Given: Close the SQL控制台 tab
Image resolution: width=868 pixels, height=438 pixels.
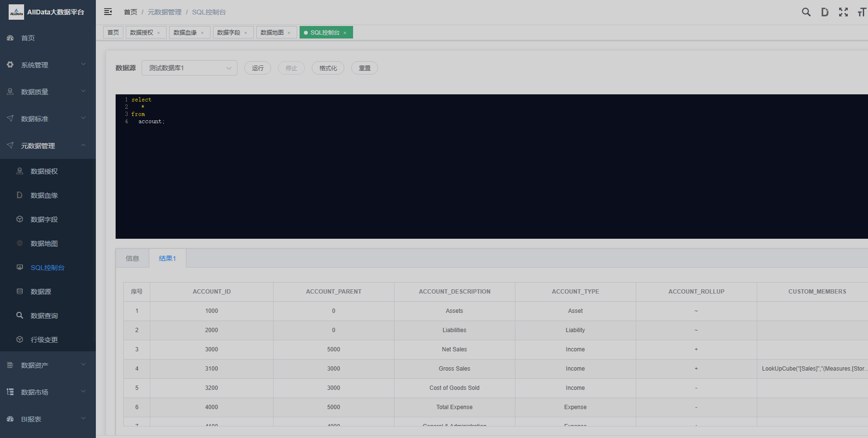Looking at the screenshot, I should 345,33.
